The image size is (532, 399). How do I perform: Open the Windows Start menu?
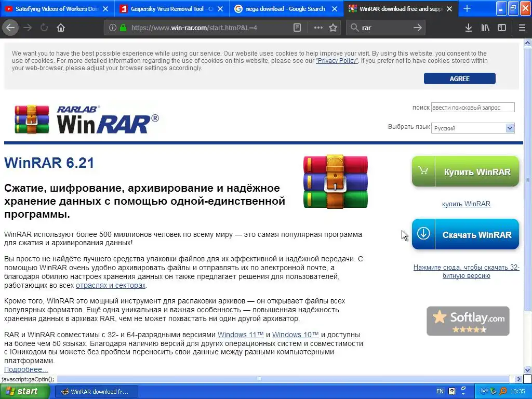click(24, 392)
